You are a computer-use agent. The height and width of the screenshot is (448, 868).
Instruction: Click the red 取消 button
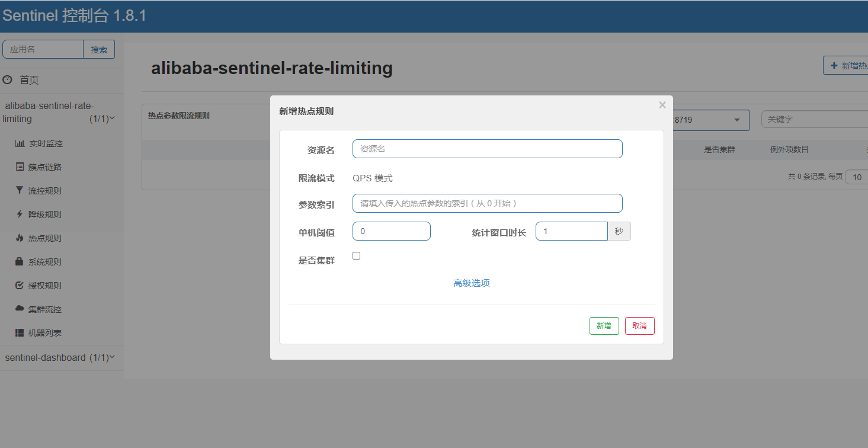pyautogui.click(x=640, y=326)
